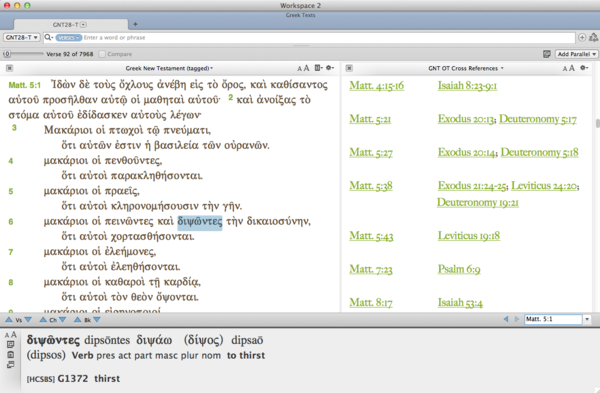Decrease Instant Details text size
Screen dimensions: 600x393
[x=7, y=336]
